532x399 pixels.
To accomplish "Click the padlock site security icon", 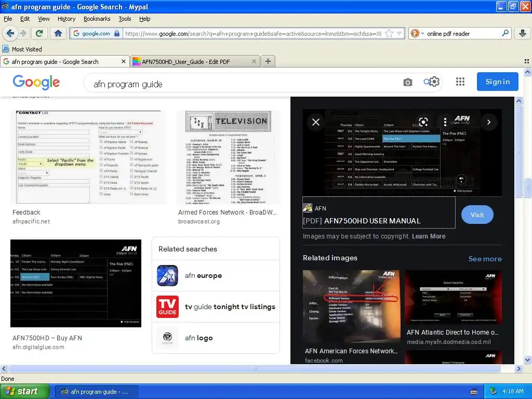I will [117, 33].
